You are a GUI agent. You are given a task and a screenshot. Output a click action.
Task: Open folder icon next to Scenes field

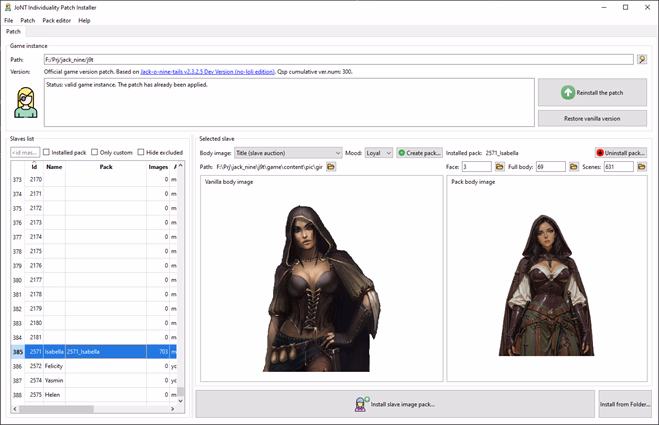pyautogui.click(x=642, y=167)
